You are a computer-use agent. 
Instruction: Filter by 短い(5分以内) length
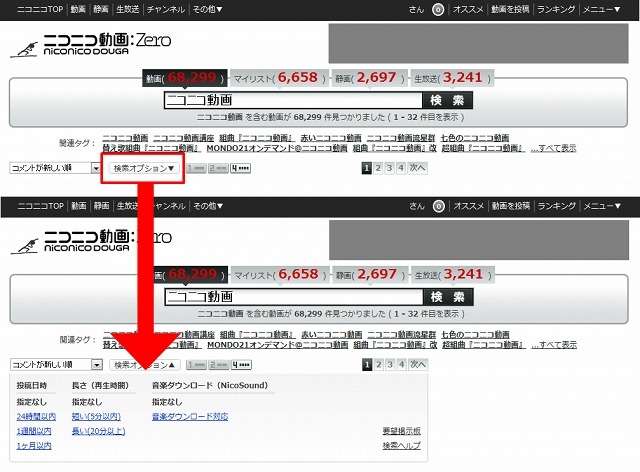coord(96,416)
